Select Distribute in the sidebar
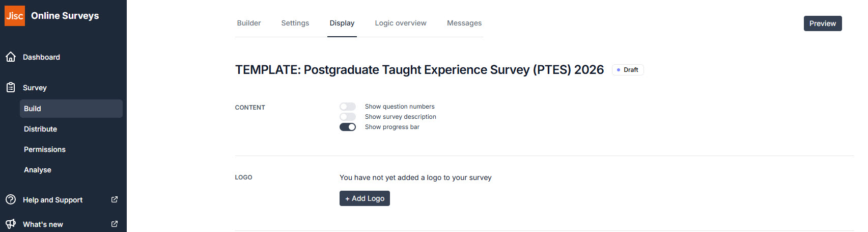The image size is (868, 232). (41, 129)
